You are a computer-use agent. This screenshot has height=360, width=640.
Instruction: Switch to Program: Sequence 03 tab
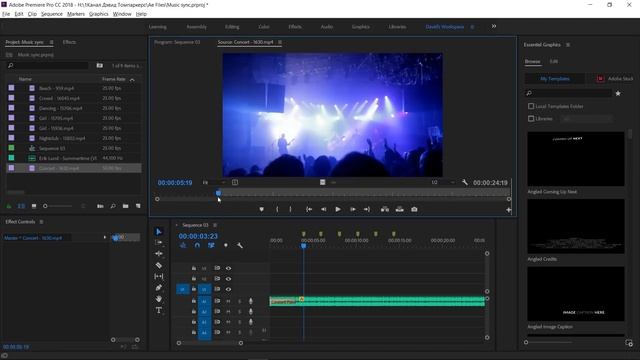coord(177,42)
